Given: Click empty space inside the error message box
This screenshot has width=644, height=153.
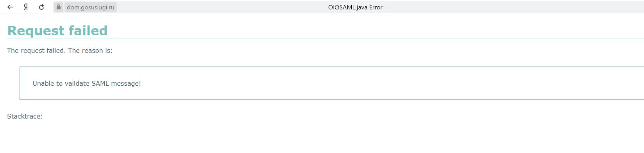Looking at the screenshot, I should click(391, 83).
